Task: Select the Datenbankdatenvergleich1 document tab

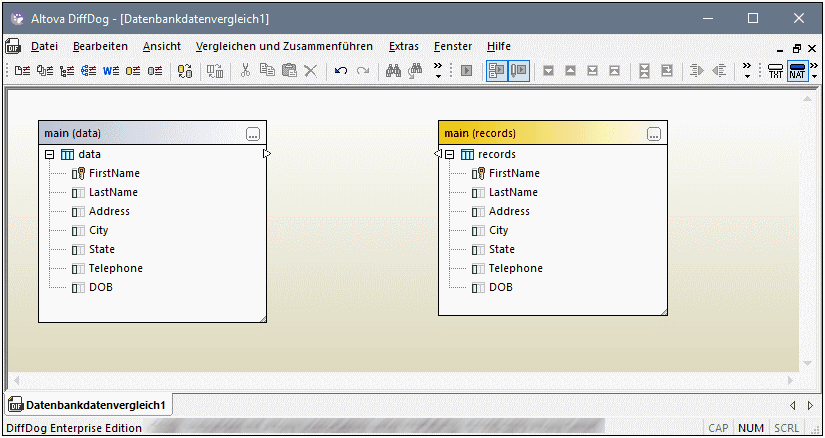Action: [89, 404]
